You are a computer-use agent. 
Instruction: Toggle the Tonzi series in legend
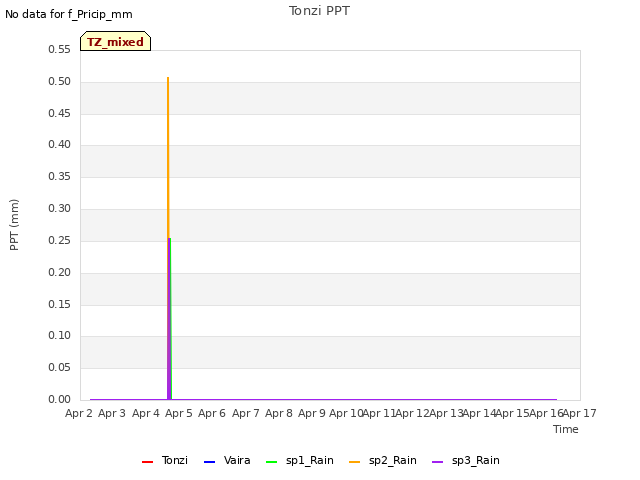click(x=165, y=460)
